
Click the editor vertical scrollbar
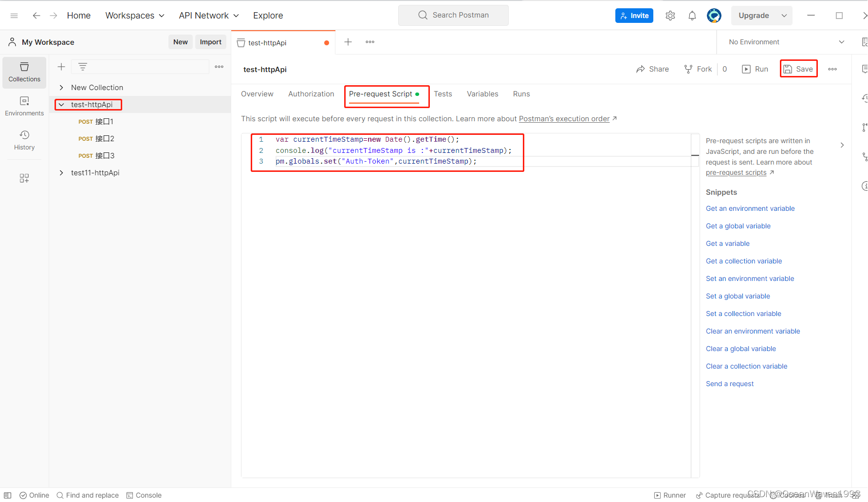tap(695, 305)
